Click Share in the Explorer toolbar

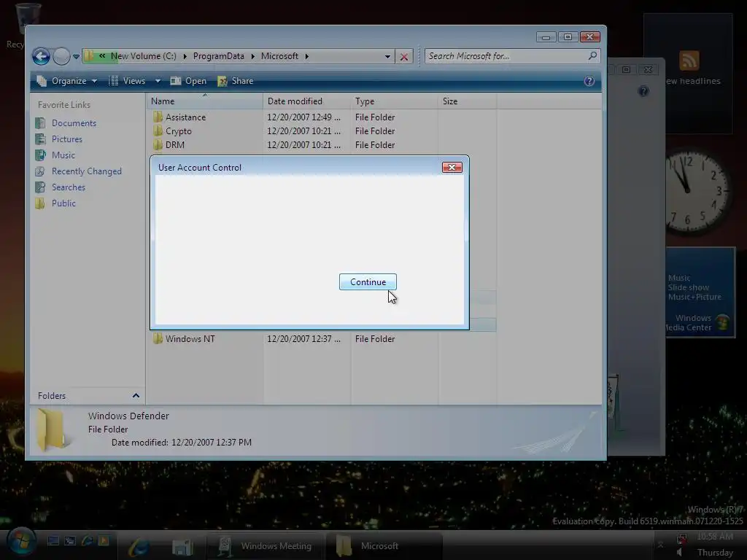point(236,81)
